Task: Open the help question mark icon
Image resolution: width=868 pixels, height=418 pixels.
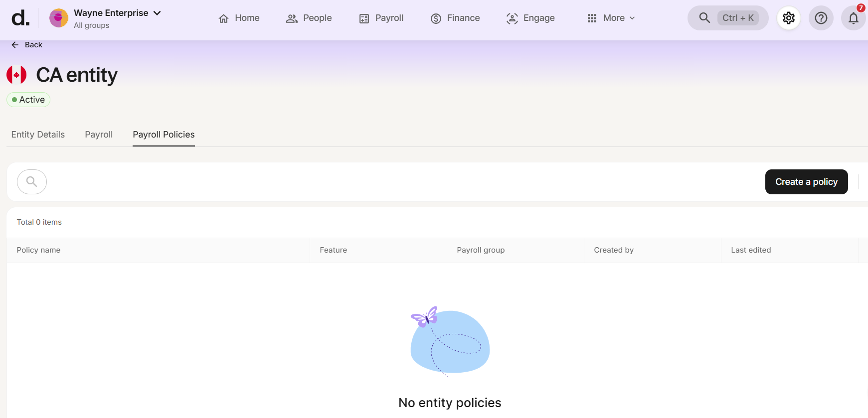Action: tap(821, 18)
